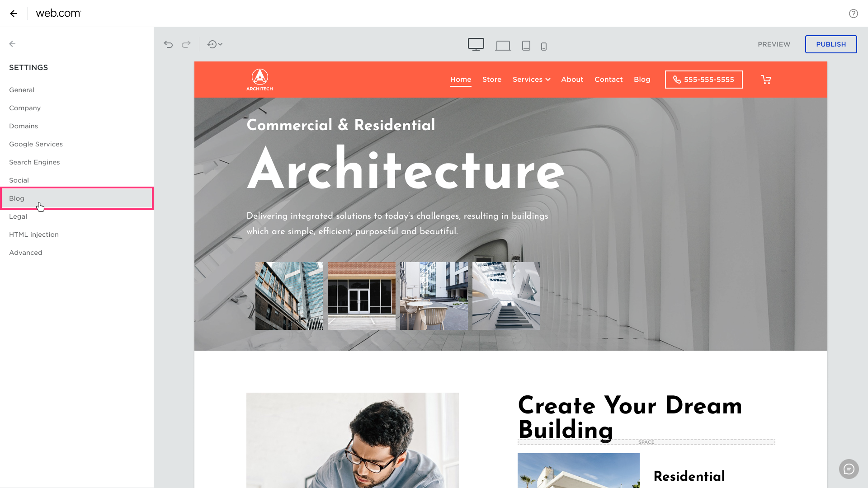Open the version history dropdown
Image resolution: width=868 pixels, height=488 pixels.
point(215,44)
